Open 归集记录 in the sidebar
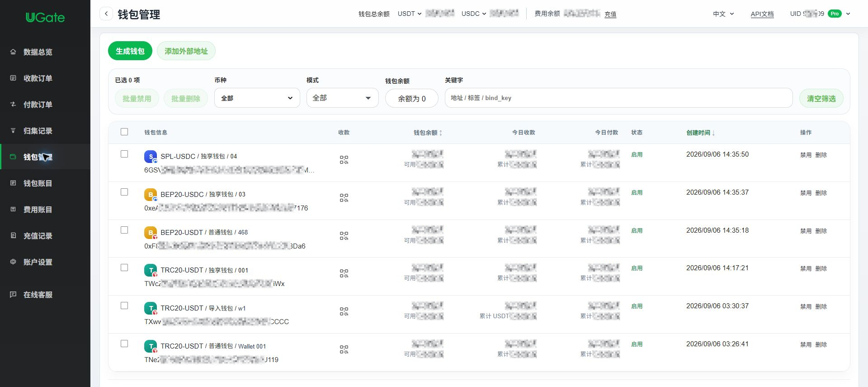Image resolution: width=868 pixels, height=387 pixels. click(x=45, y=131)
